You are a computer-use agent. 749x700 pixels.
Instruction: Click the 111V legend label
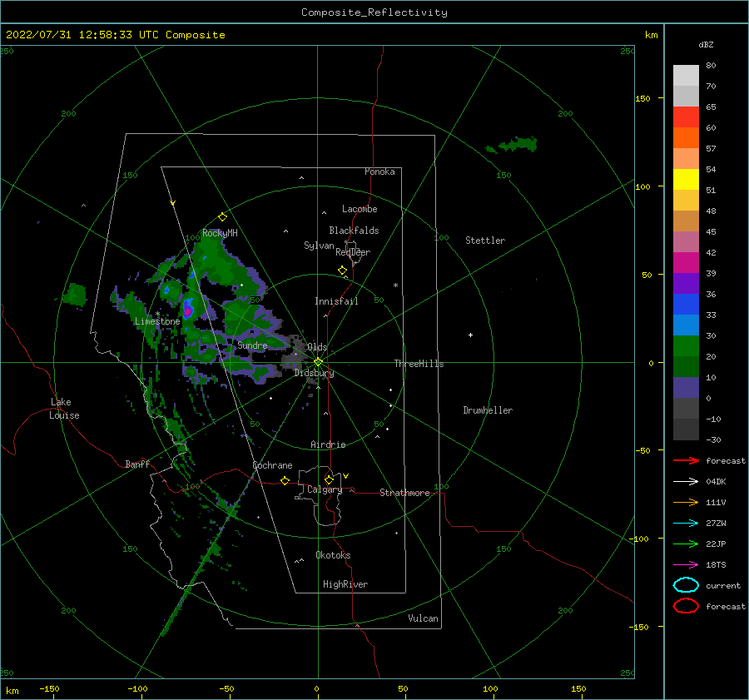click(716, 502)
